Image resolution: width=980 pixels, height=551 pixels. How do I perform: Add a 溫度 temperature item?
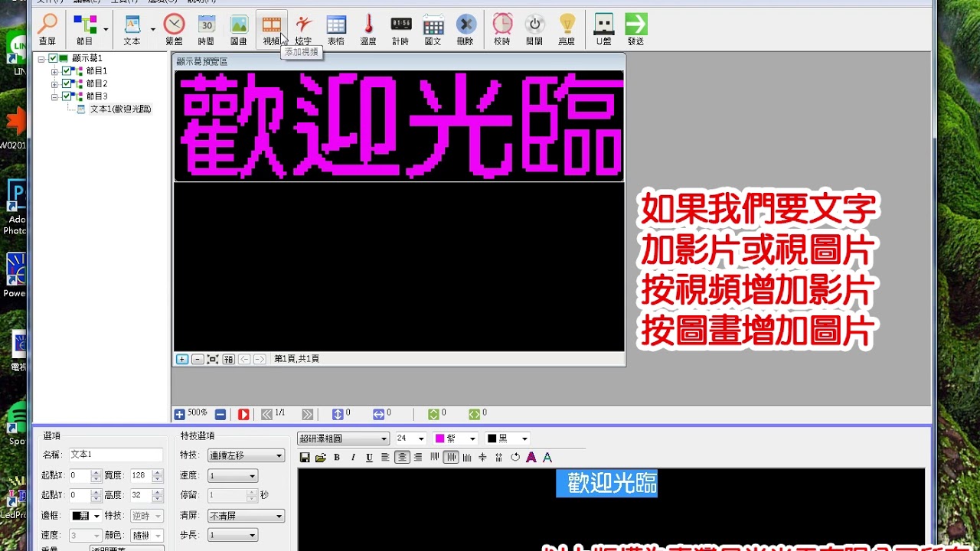point(368,30)
